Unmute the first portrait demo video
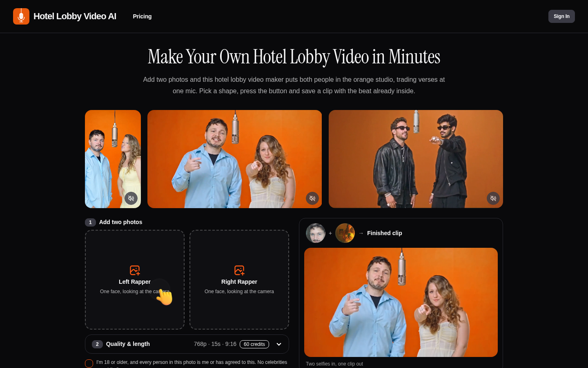The image size is (588, 368). [x=131, y=198]
